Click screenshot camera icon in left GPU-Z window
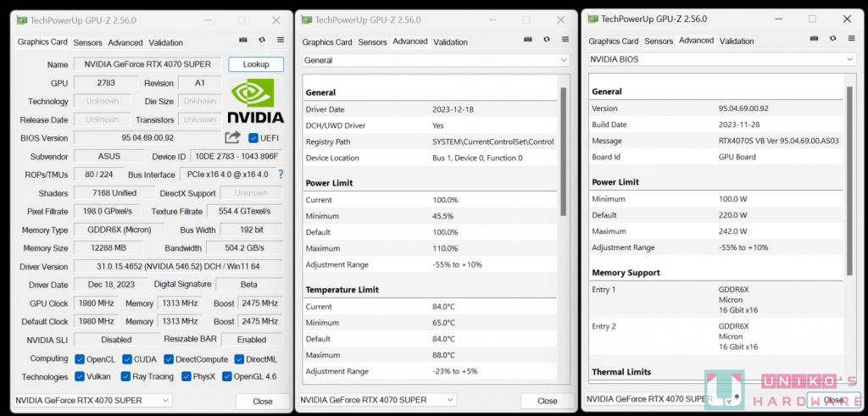 point(242,41)
